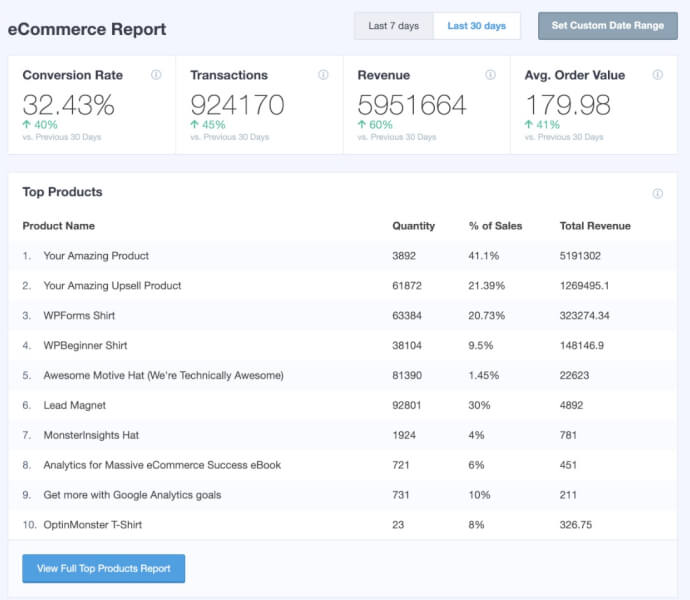Select the MonsterInsights Hat product
This screenshot has width=690, height=600.
(x=91, y=435)
